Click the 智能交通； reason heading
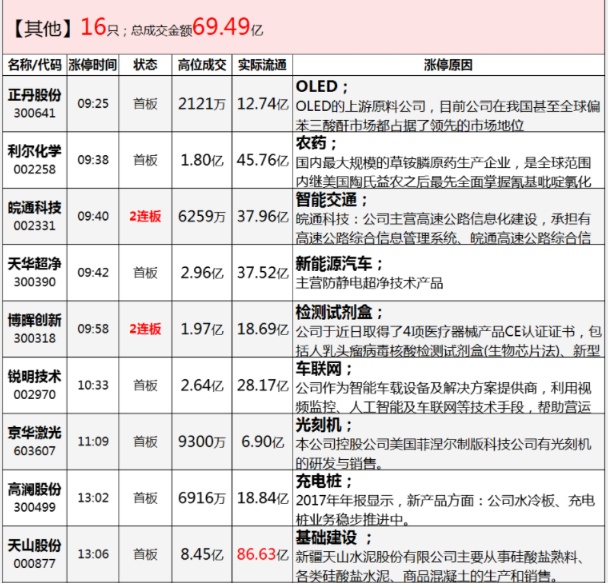The height and width of the screenshot is (583, 608). [x=332, y=199]
